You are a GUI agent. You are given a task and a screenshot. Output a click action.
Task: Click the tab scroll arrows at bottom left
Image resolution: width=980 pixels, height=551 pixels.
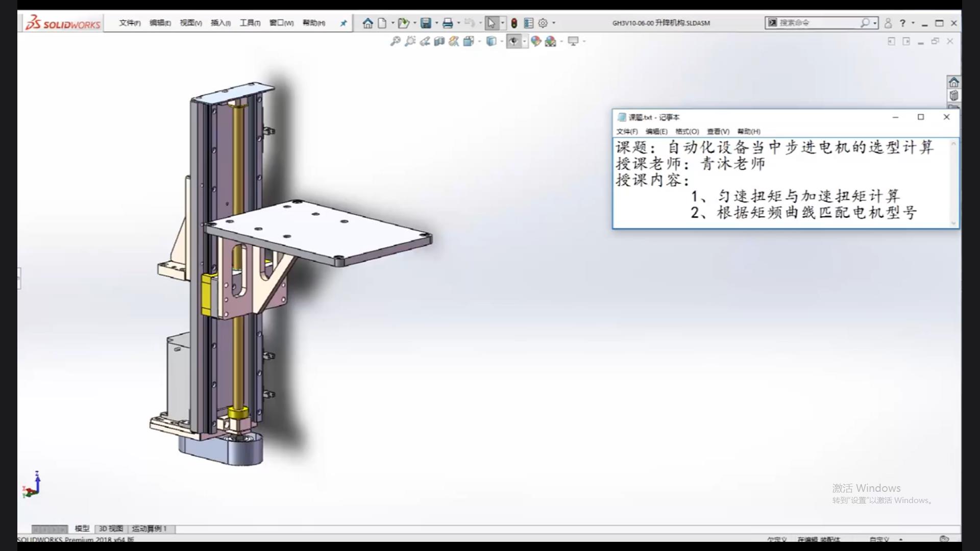pyautogui.click(x=50, y=529)
